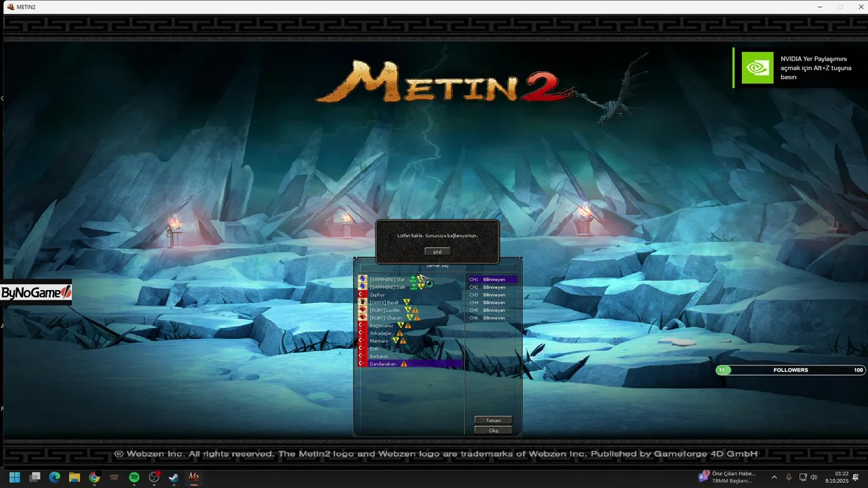Confirm server with Tamam button
The width and height of the screenshot is (868, 488).
(x=493, y=420)
